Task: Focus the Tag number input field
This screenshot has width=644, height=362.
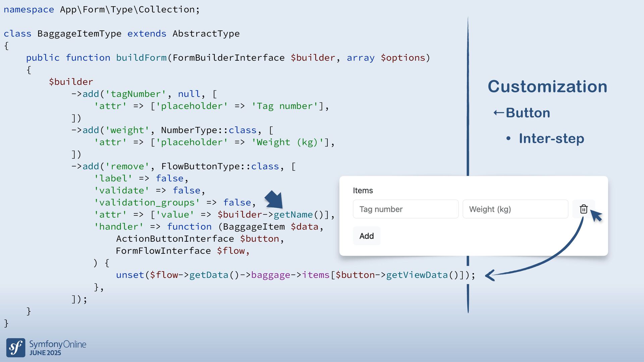Action: pos(406,209)
